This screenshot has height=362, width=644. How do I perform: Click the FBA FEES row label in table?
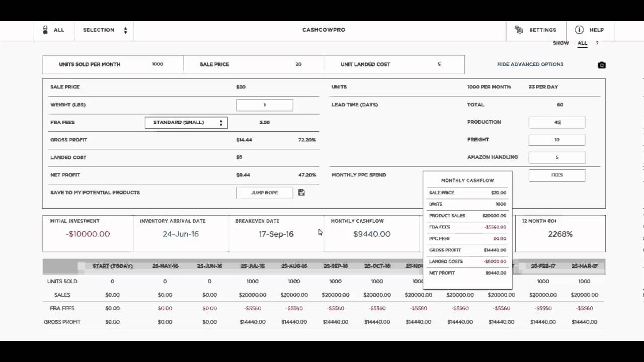[62, 309]
